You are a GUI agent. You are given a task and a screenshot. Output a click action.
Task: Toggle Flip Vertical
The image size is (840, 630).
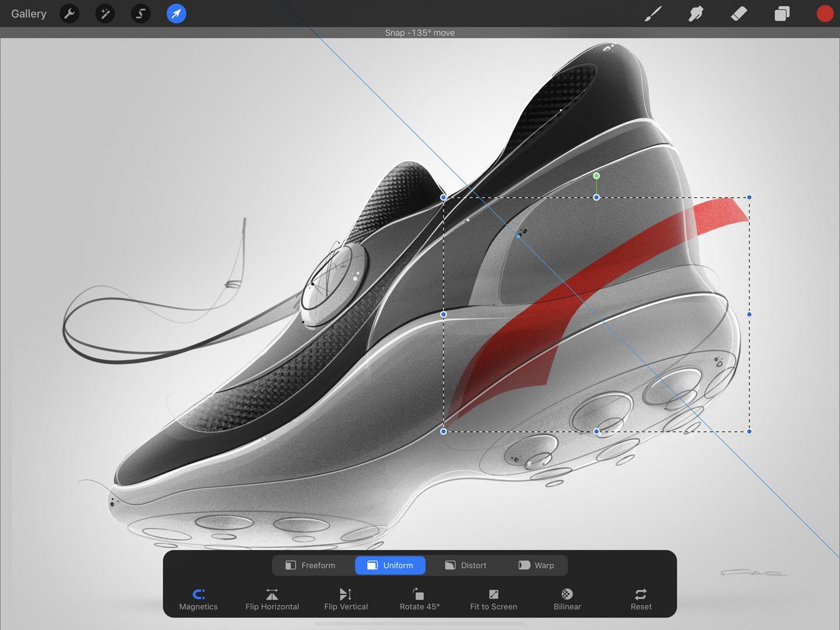click(x=345, y=599)
